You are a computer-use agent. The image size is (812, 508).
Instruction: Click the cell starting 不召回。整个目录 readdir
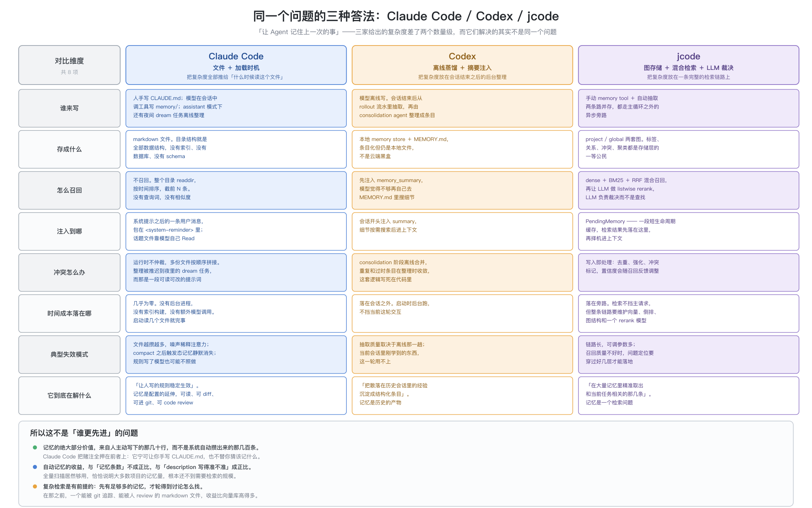click(x=236, y=190)
